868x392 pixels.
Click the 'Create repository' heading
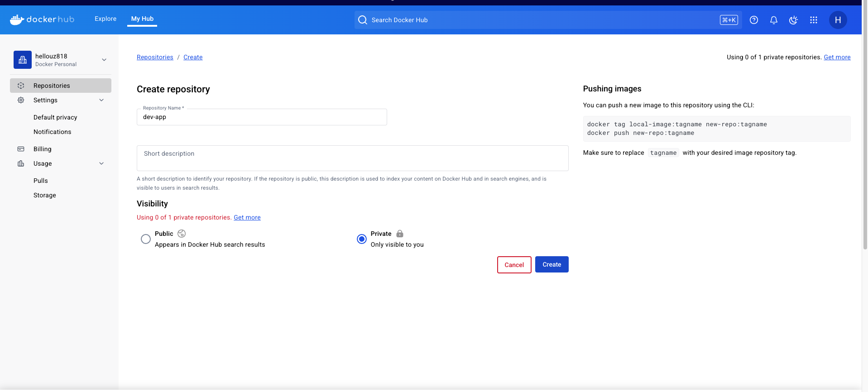[x=173, y=89]
